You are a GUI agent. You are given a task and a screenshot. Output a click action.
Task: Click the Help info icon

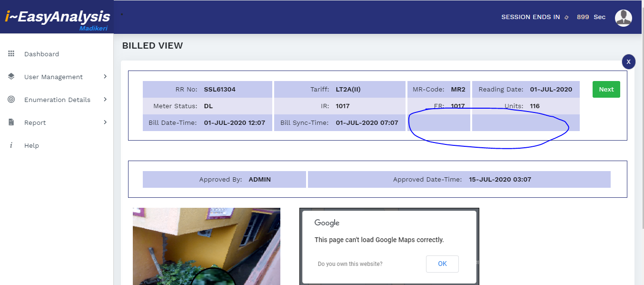tap(11, 145)
